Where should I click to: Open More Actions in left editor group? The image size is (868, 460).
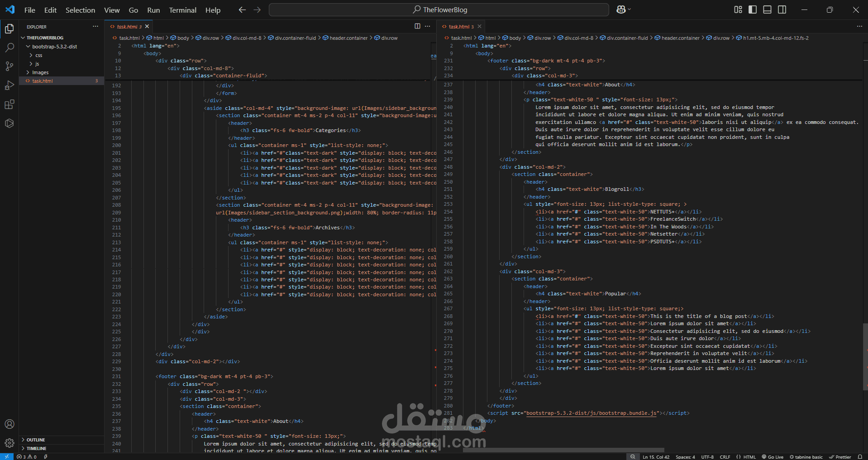428,26
